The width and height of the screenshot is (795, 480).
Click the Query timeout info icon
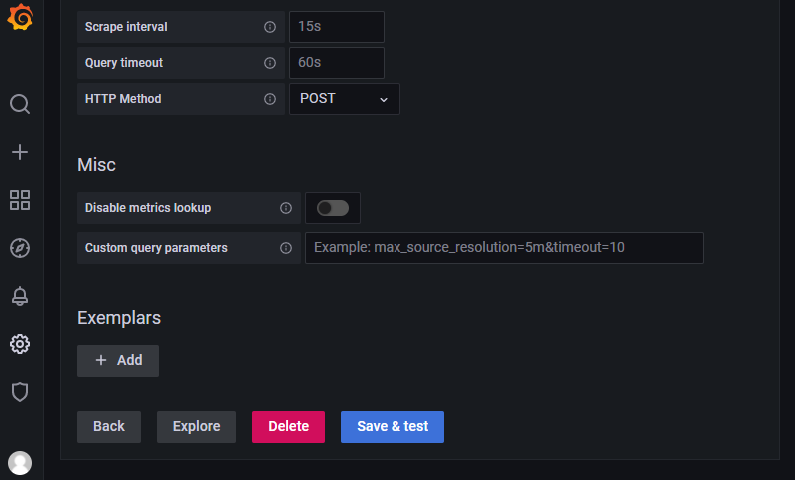[270, 63]
